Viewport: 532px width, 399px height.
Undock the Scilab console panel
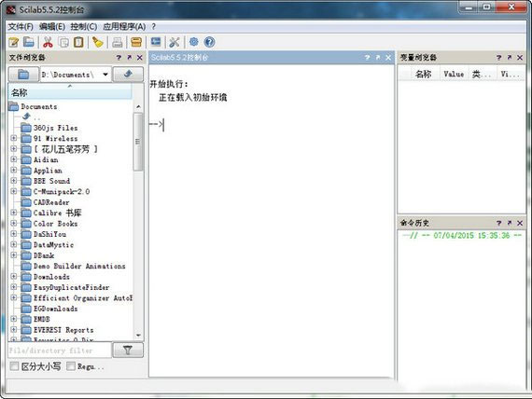[x=378, y=57]
